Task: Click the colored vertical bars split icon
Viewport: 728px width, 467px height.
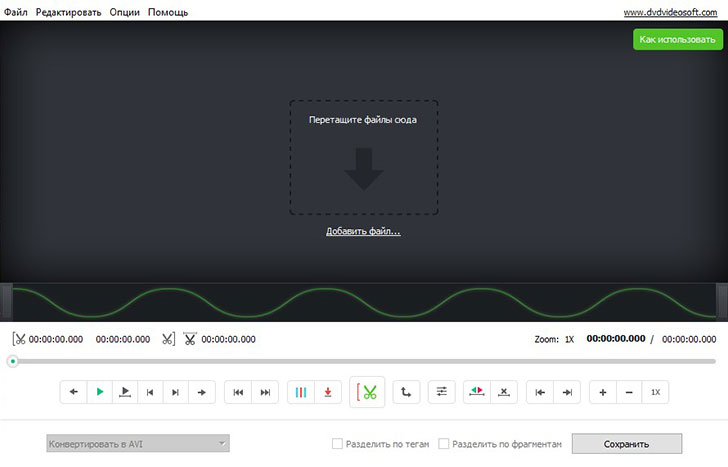Action: 301,393
